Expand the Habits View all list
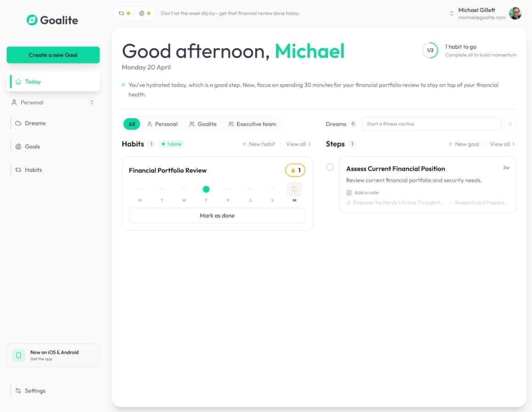 pos(298,144)
